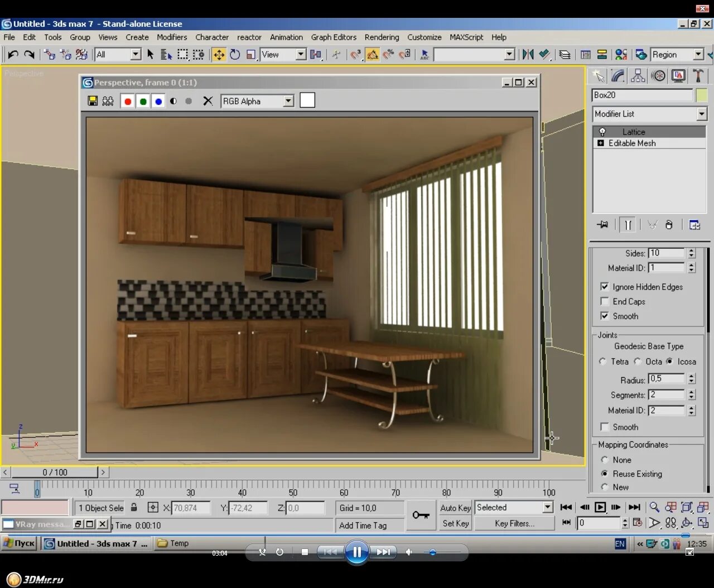
Task: Expand the RGB Alpha channel dropdown
Action: 288,101
